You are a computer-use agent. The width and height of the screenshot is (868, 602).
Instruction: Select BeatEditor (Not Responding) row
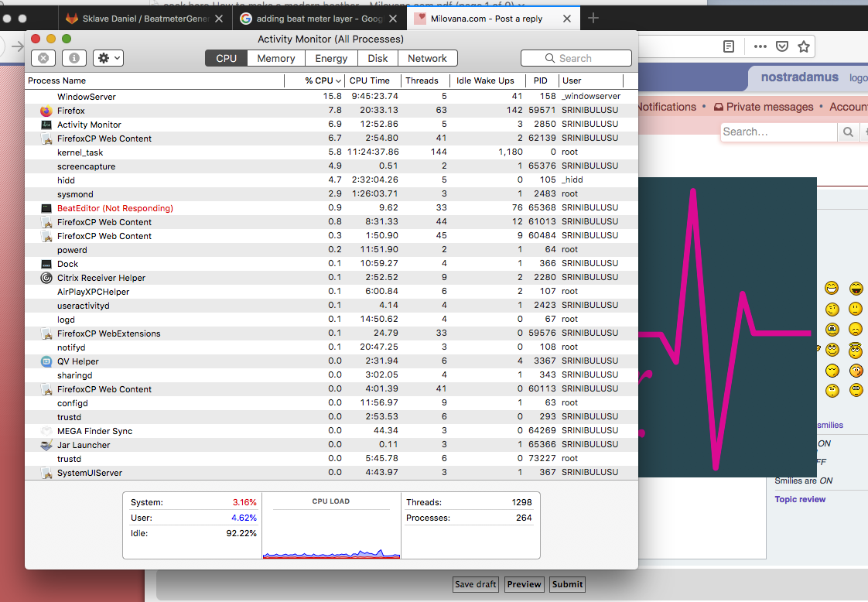[331, 208]
